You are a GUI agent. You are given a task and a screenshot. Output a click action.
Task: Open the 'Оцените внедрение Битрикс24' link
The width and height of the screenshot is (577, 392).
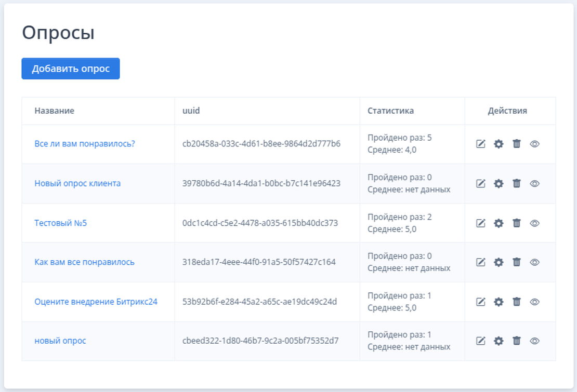coord(96,302)
